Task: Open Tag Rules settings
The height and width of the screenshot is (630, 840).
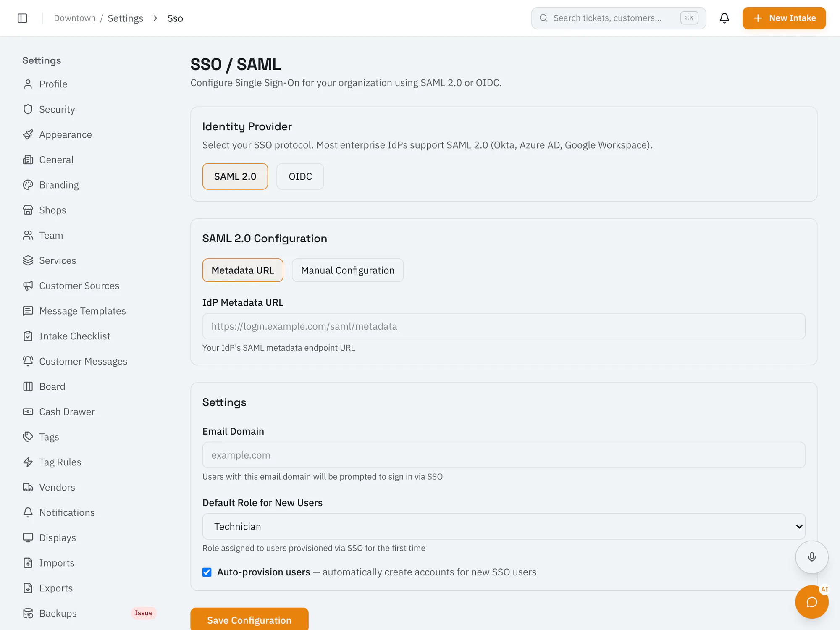Action: point(89,462)
